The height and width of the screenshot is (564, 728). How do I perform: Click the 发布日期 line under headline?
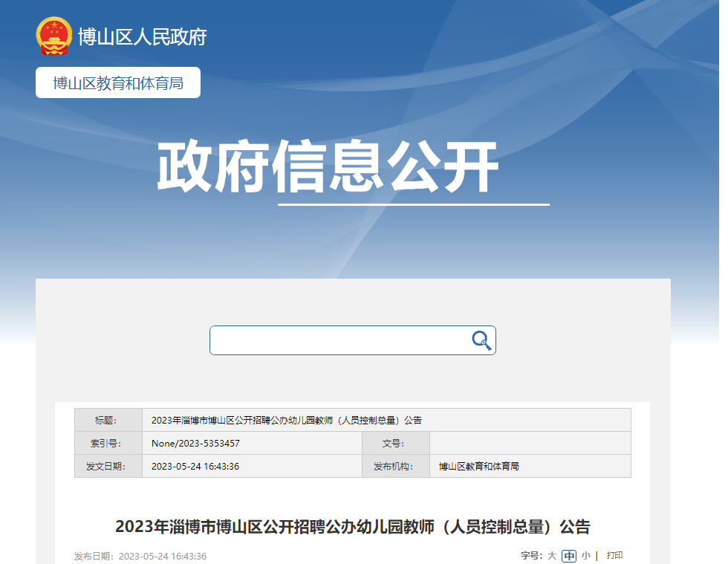[x=140, y=557]
